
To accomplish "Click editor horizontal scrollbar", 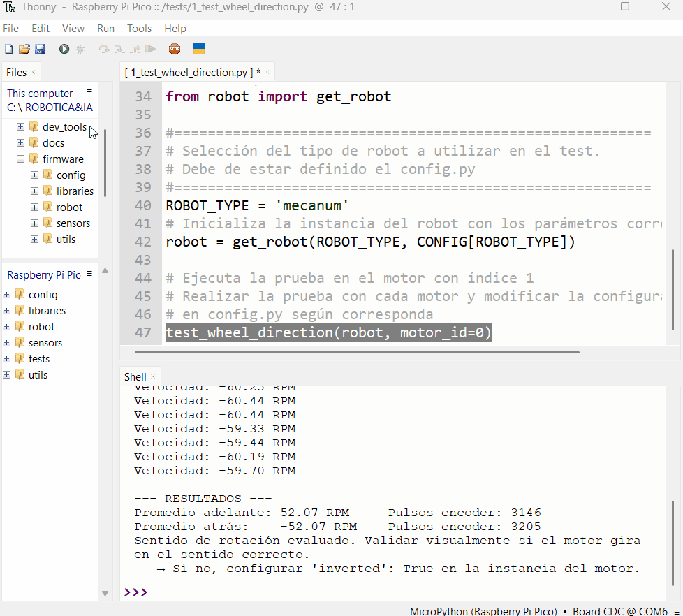I will (x=357, y=352).
